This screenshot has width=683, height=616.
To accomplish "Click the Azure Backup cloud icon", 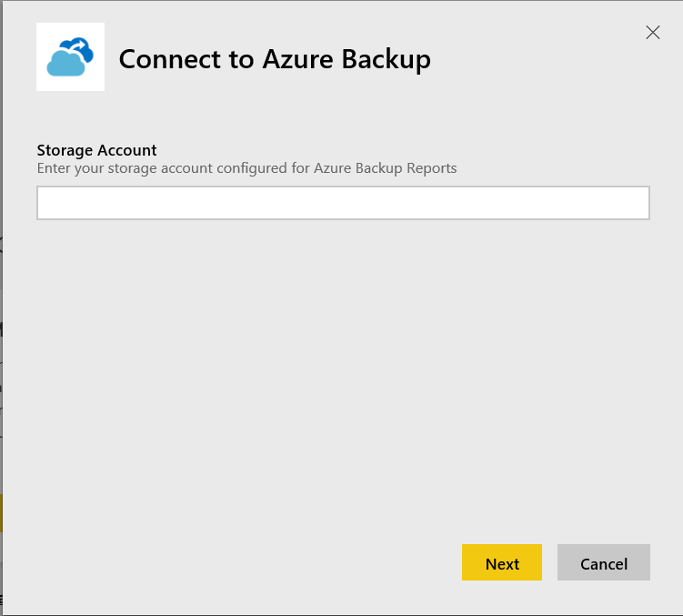I will click(x=70, y=56).
